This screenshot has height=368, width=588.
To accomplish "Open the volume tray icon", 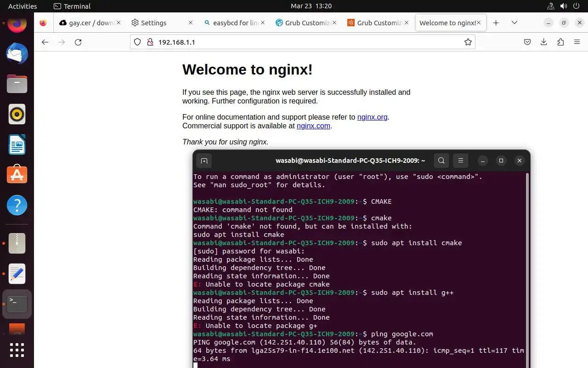I will click(x=564, y=6).
